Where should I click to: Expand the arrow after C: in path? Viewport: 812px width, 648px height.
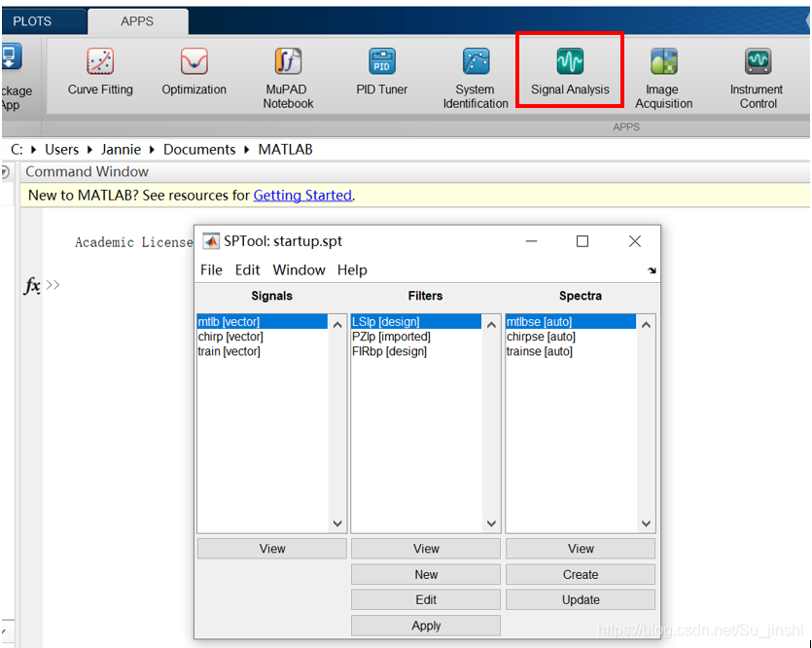pyautogui.click(x=34, y=150)
